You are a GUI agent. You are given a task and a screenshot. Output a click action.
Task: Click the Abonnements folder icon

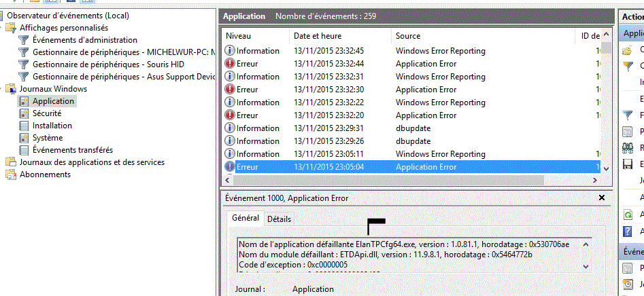click(x=11, y=174)
